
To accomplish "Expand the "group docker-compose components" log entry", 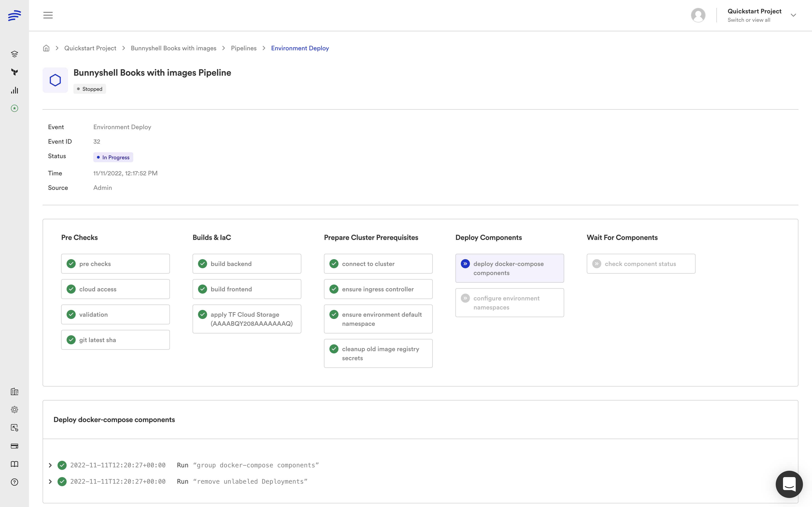I will click(50, 465).
